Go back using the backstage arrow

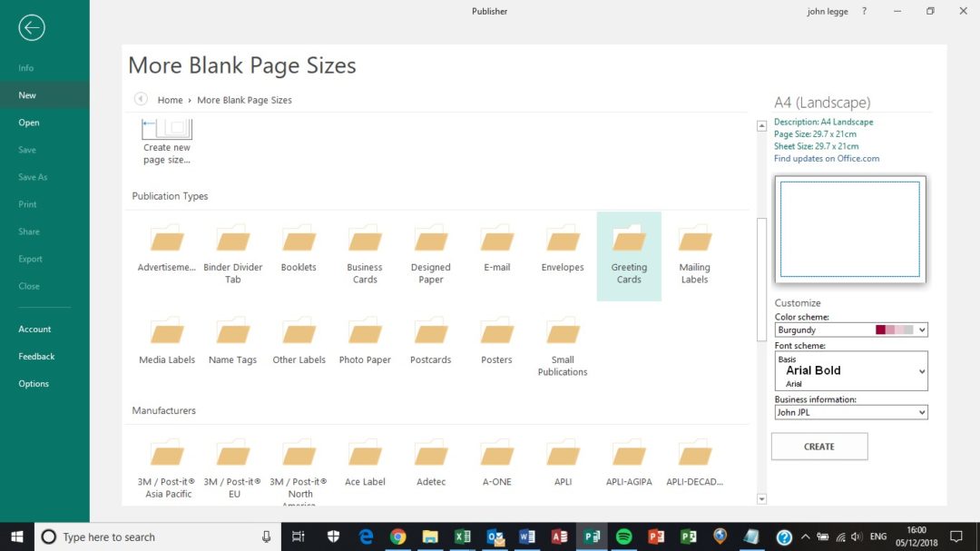[x=31, y=27]
